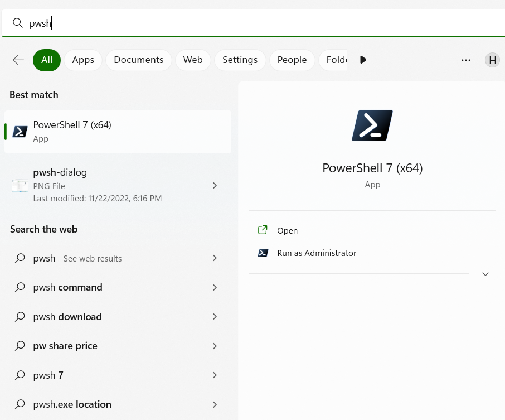The height and width of the screenshot is (420, 505).
Task: Expand the 'pwsh download' suggestion chevron
Action: coord(215,316)
